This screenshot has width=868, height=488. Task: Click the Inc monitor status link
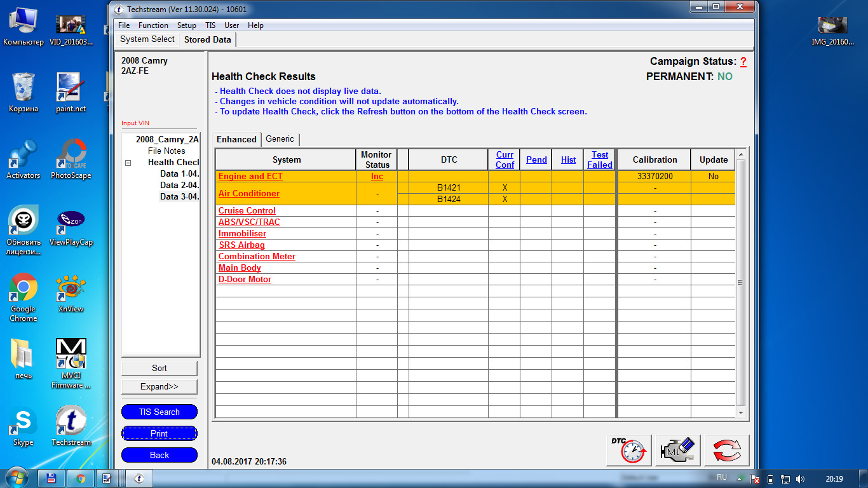tap(377, 176)
